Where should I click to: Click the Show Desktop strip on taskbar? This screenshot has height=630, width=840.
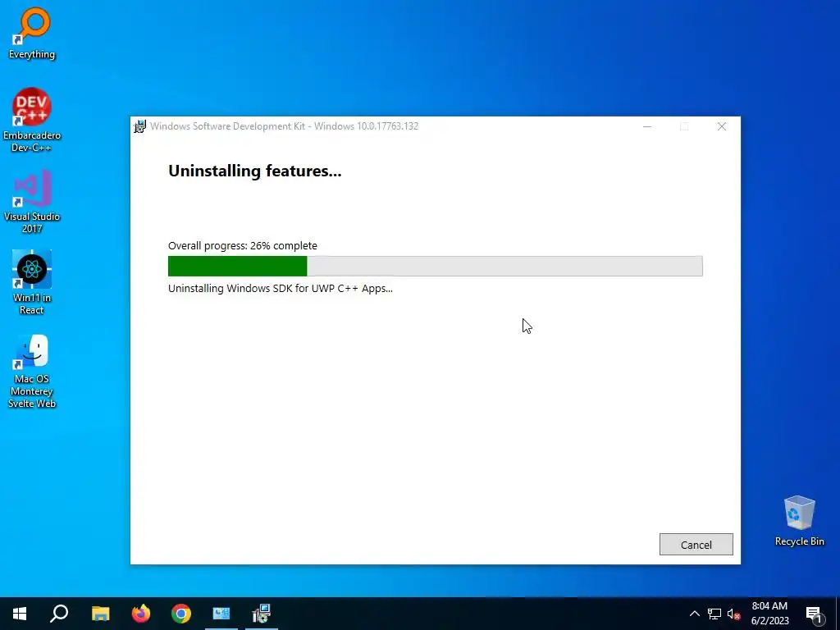point(838,614)
